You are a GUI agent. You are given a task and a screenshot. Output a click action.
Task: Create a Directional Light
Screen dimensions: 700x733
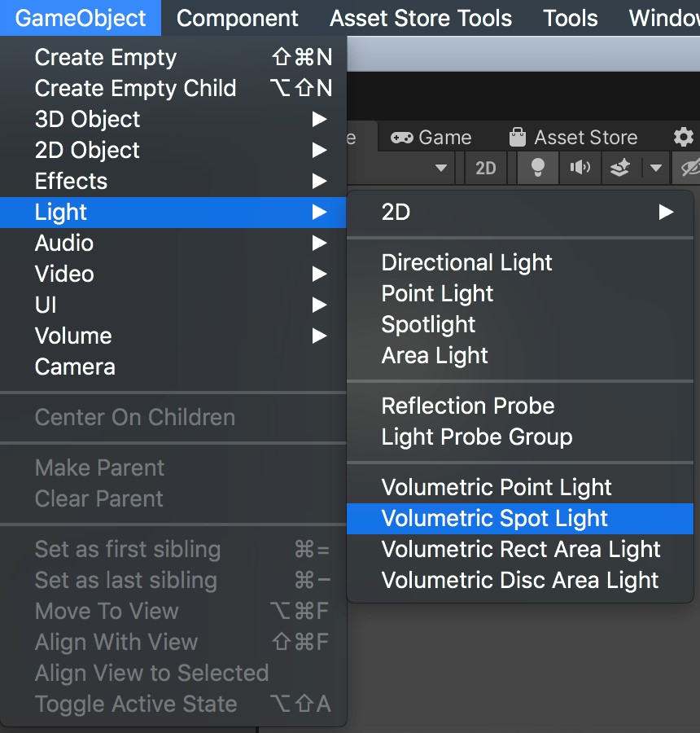click(466, 262)
